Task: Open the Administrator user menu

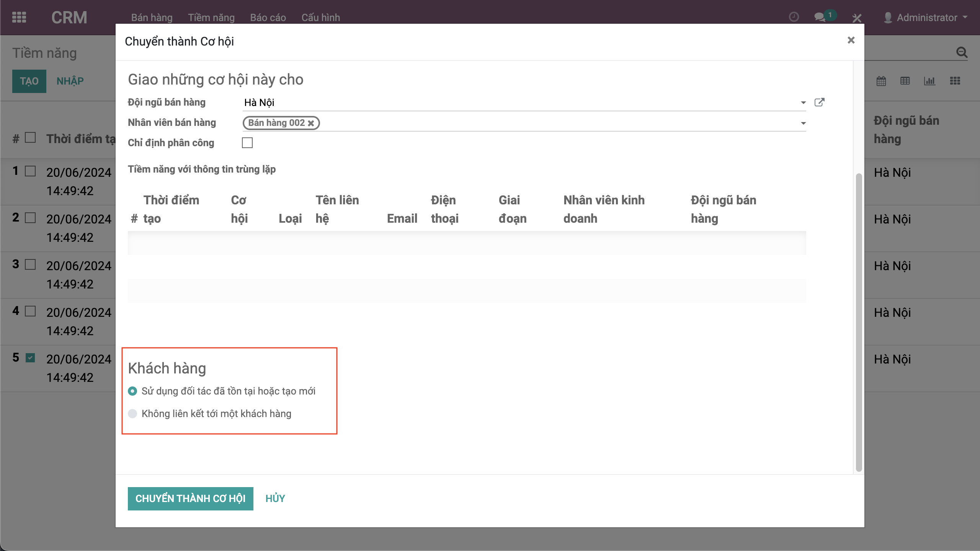Action: tap(926, 18)
